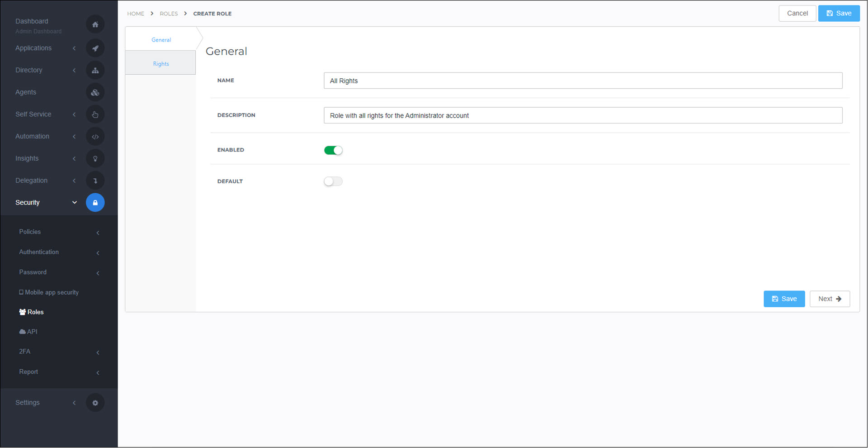Viewport: 868px width, 448px height.
Task: Click the Delegation arrow icon
Action: pyautogui.click(x=95, y=181)
